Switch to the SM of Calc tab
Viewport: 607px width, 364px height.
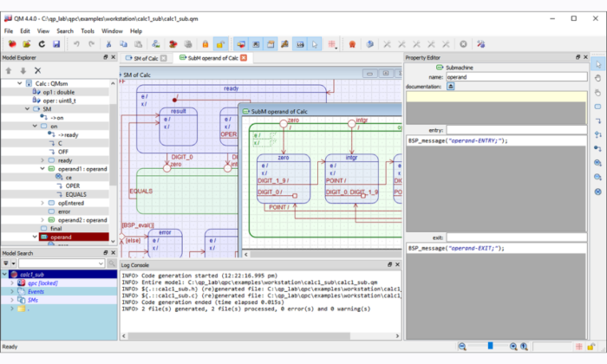click(x=146, y=58)
